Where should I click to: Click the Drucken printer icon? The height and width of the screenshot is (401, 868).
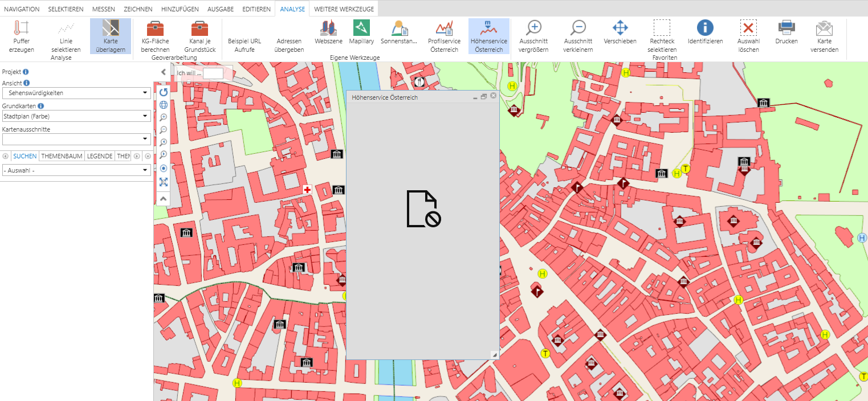click(787, 32)
